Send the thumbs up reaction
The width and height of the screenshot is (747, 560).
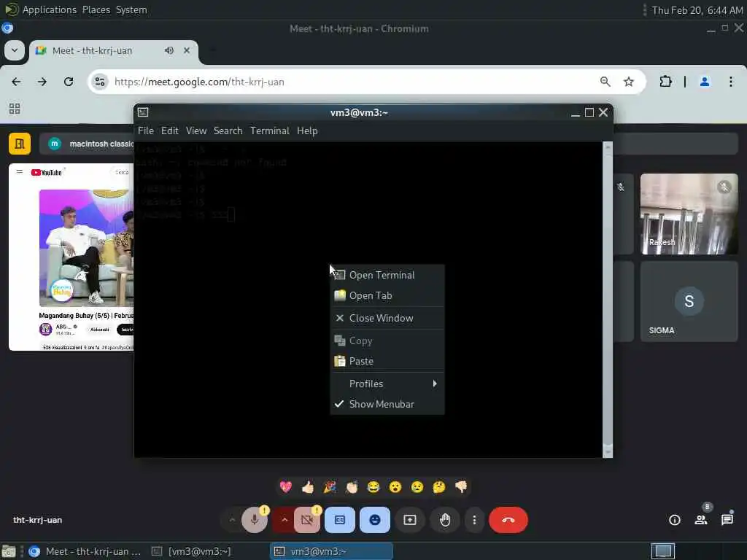[x=308, y=486]
